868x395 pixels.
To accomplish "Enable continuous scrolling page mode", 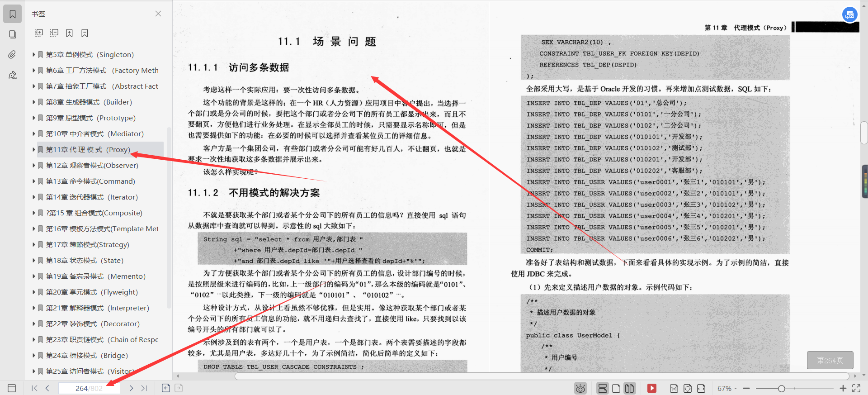I will pyautogui.click(x=602, y=388).
